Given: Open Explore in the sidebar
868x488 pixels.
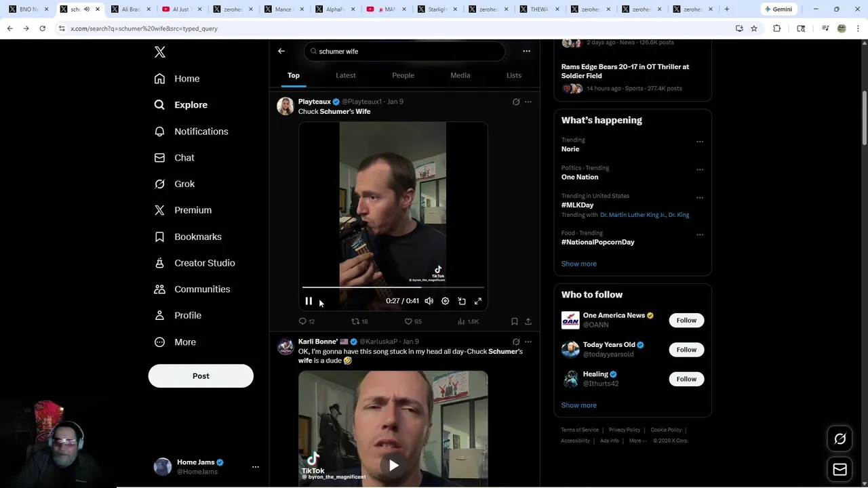Looking at the screenshot, I should (x=181, y=105).
